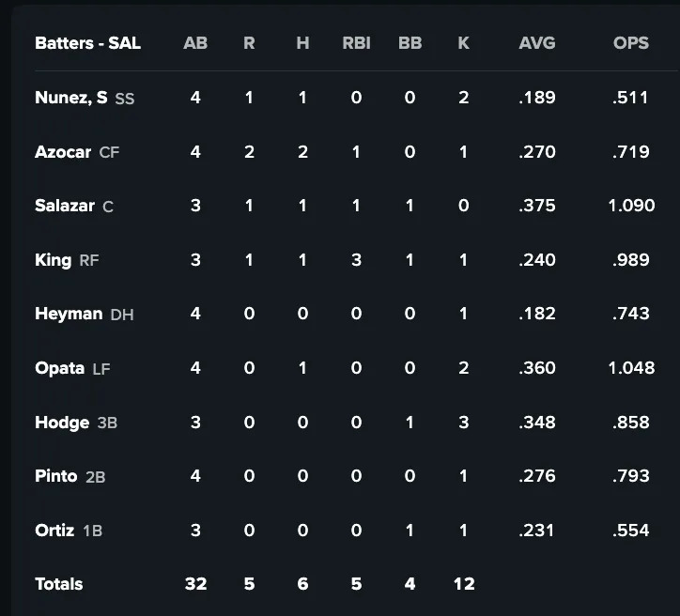
Task: Click the OPS column header
Action: click(630, 43)
